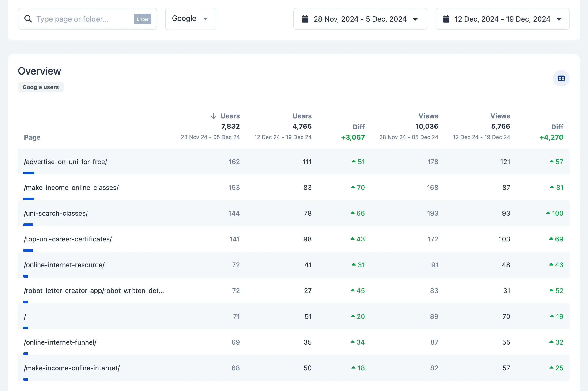Click calendar icon in second date range
Image resolution: width=588 pixels, height=391 pixels.
pos(446,19)
